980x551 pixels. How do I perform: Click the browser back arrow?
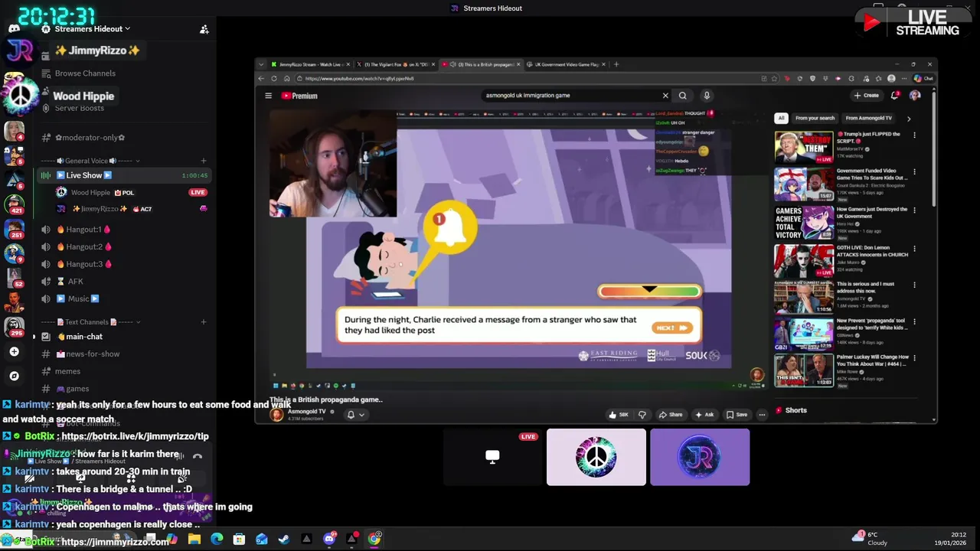tap(261, 78)
